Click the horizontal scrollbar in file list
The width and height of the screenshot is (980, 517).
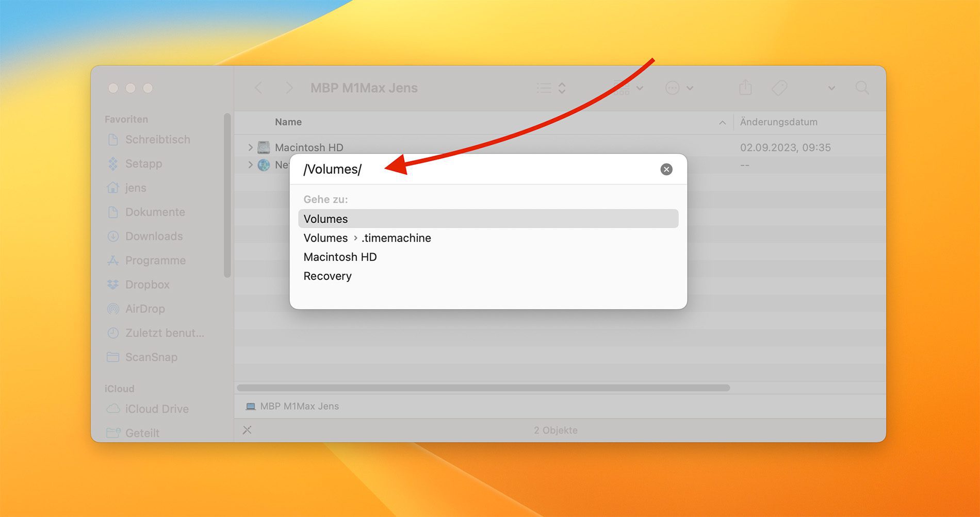(x=483, y=388)
